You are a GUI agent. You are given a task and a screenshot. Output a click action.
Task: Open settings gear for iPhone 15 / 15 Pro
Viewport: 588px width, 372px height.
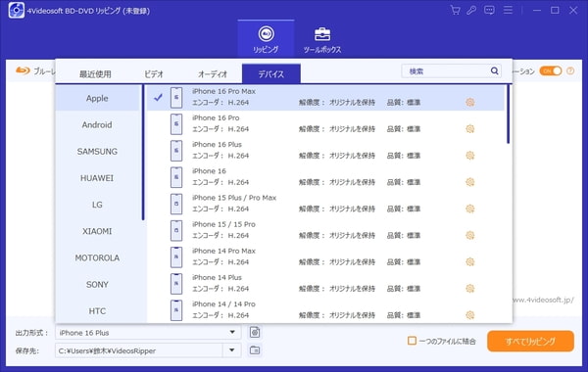click(469, 235)
